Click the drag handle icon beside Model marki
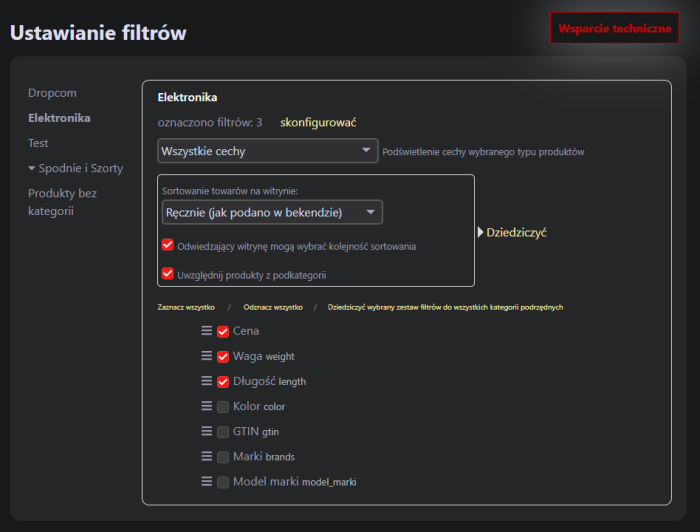Viewport: 700px width, 532px height. (x=207, y=481)
